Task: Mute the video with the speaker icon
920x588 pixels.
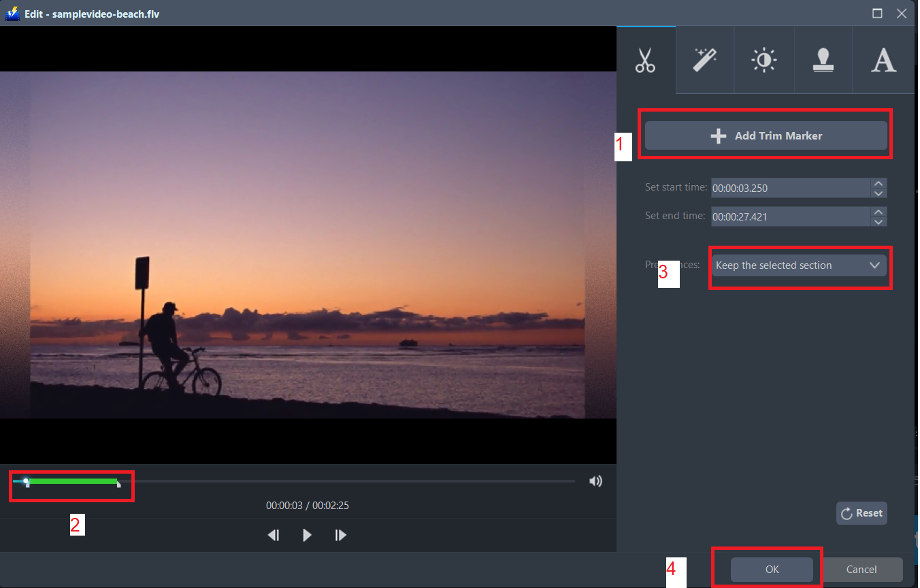Action: pyautogui.click(x=595, y=480)
